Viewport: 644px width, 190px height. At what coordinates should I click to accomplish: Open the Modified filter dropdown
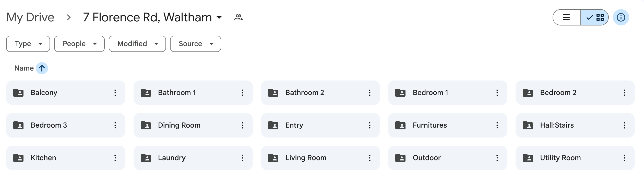coord(137,44)
